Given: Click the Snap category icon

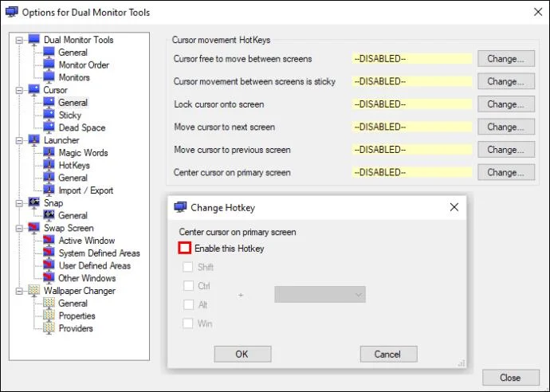Looking at the screenshot, I should [x=34, y=202].
